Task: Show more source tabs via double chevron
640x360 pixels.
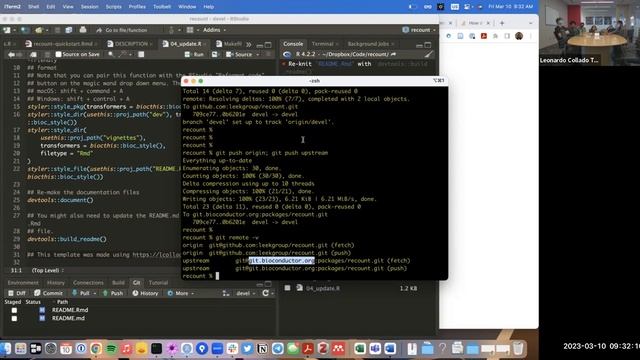Action: click(x=249, y=44)
